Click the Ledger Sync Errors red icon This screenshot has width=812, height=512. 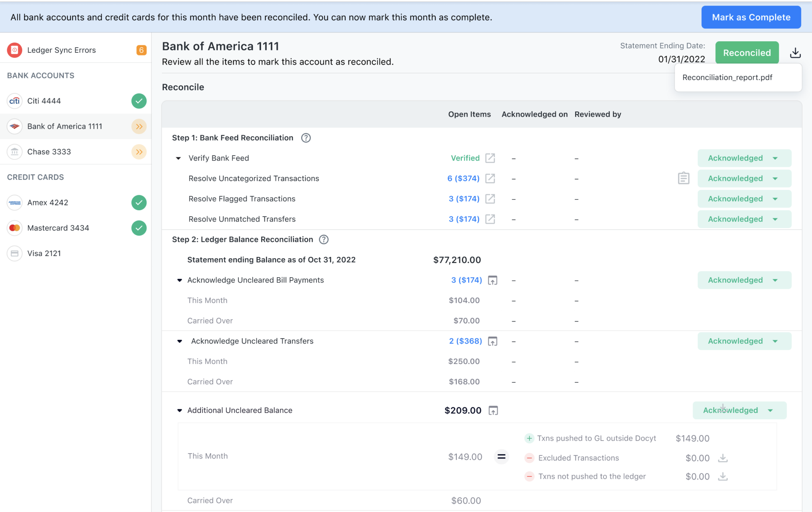15,50
